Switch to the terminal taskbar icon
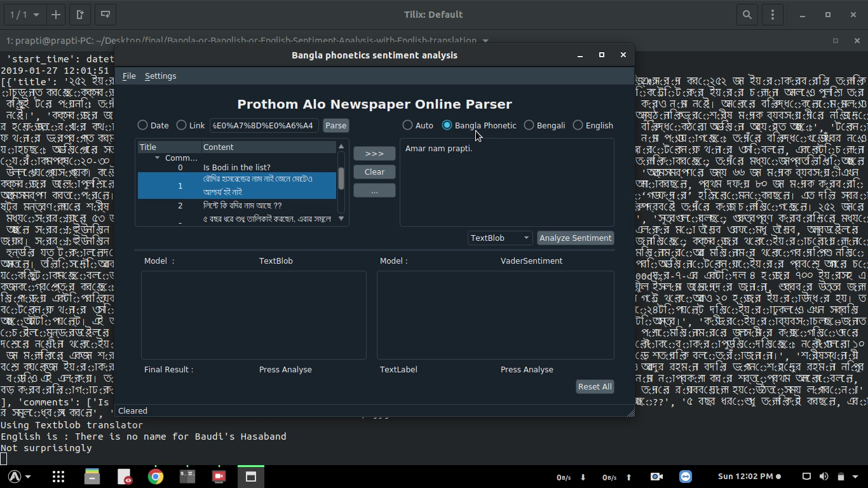 pyautogui.click(x=187, y=477)
